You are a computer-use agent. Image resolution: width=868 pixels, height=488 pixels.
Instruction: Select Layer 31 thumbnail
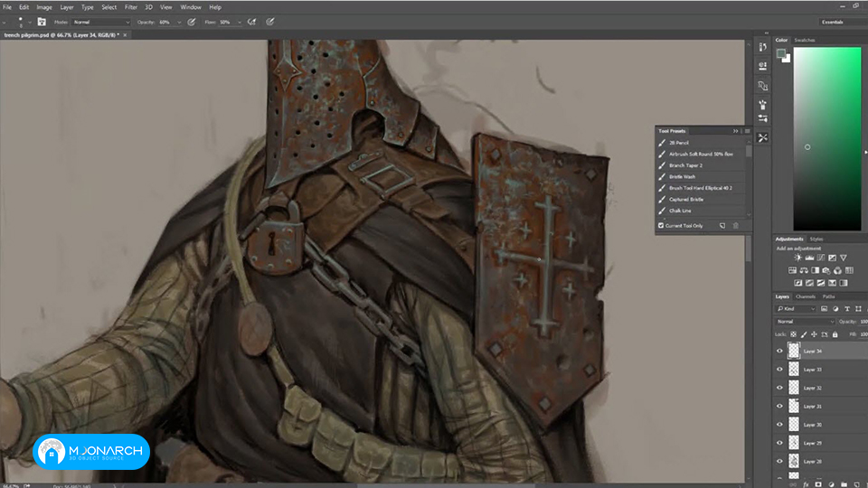pyautogui.click(x=794, y=406)
